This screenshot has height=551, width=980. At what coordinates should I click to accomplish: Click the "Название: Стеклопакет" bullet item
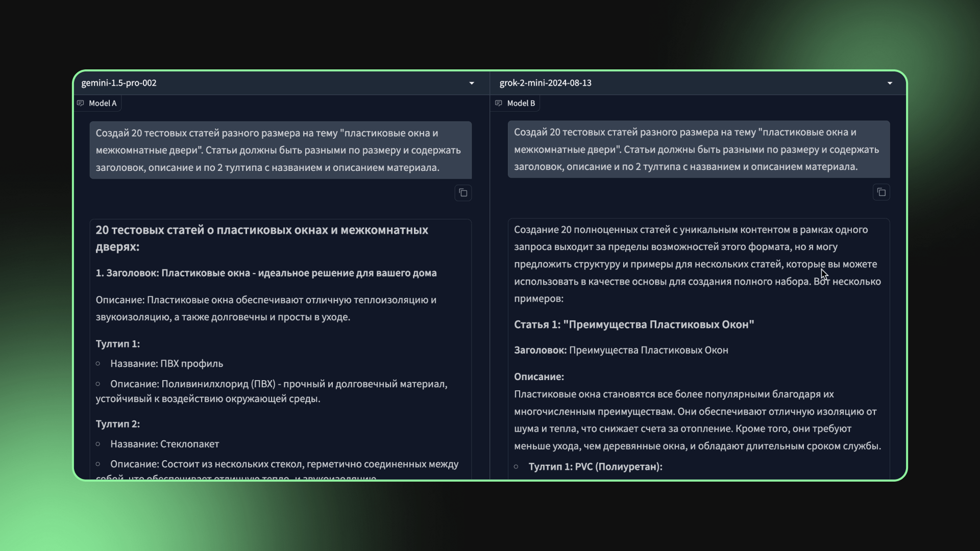[x=164, y=444]
